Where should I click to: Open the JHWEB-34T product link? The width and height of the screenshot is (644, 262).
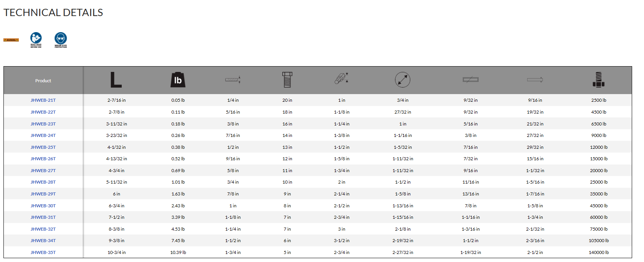click(43, 241)
